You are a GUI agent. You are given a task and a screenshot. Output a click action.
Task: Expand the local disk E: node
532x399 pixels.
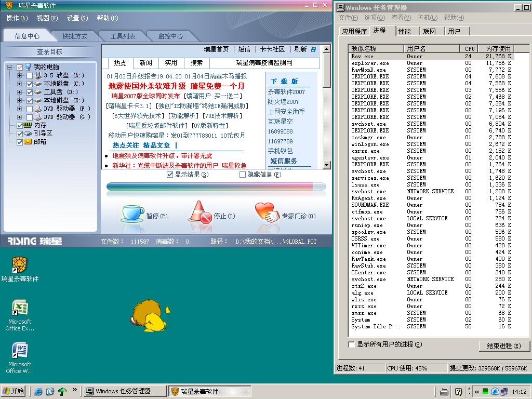pyautogui.click(x=19, y=100)
